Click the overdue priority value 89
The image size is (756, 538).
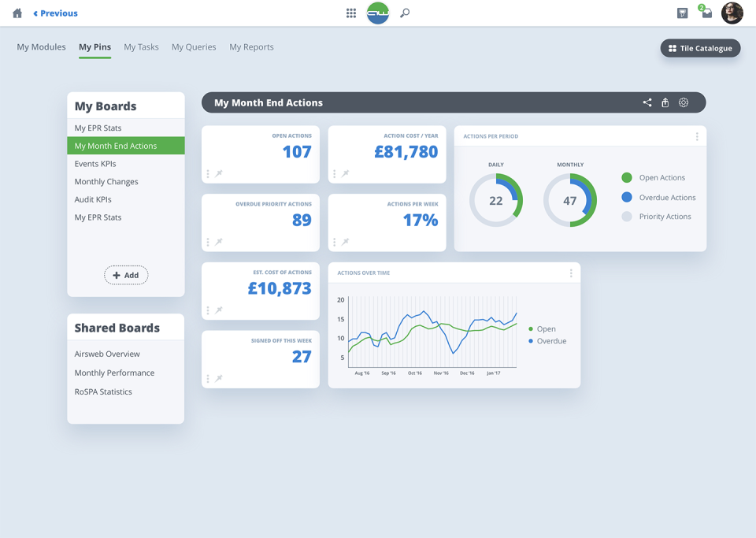(x=302, y=221)
